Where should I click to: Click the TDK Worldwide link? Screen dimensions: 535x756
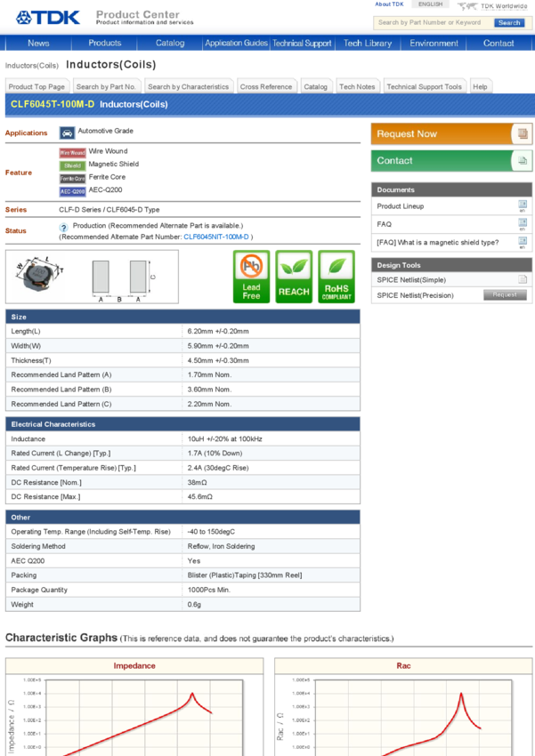pyautogui.click(x=504, y=6)
